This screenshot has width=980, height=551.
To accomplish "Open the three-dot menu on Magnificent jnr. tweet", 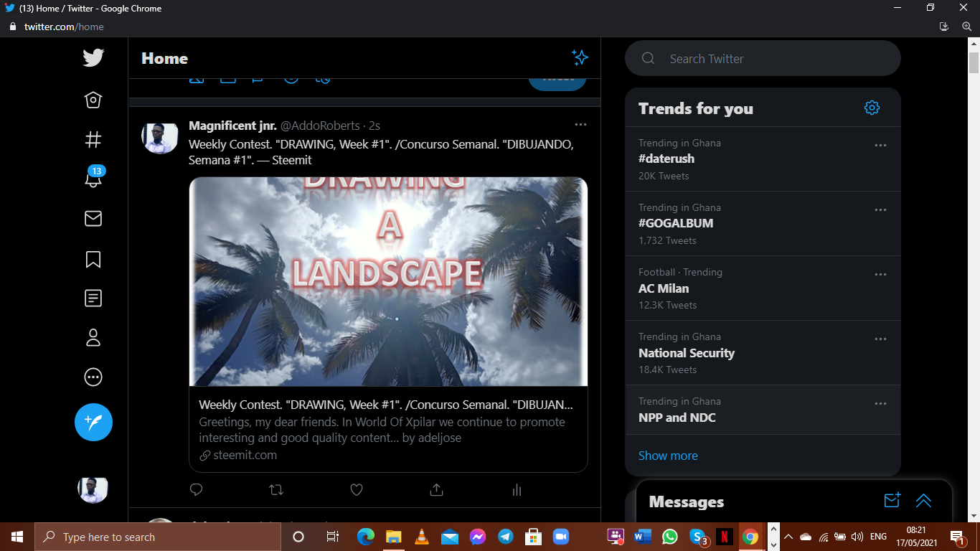I will coord(580,125).
